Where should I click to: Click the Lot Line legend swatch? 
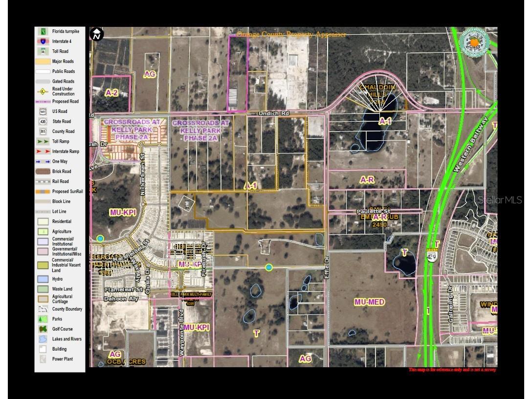[x=43, y=211]
